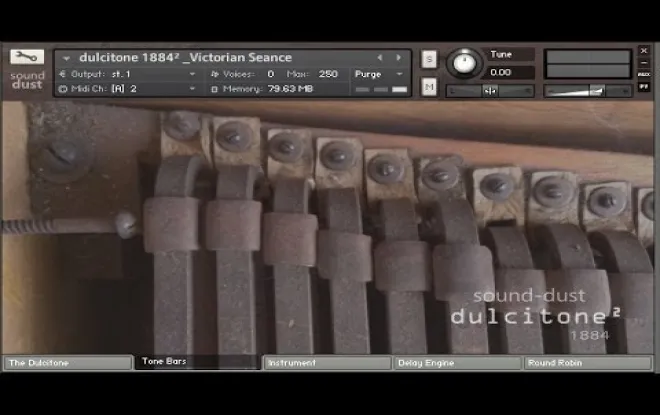Open the Output st. 1 dropdown

(192, 74)
